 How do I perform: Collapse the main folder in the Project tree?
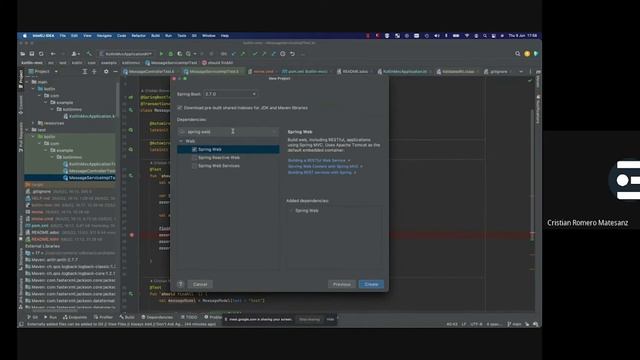pos(28,82)
